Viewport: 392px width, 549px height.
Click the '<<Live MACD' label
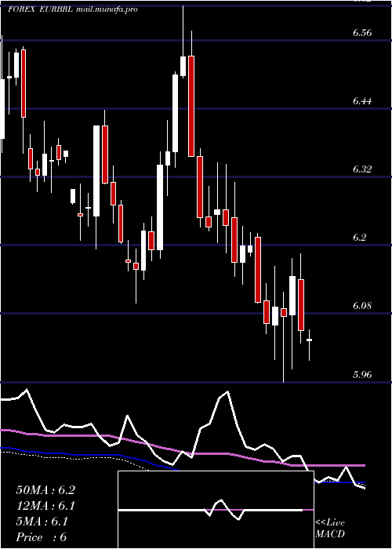[x=330, y=529]
